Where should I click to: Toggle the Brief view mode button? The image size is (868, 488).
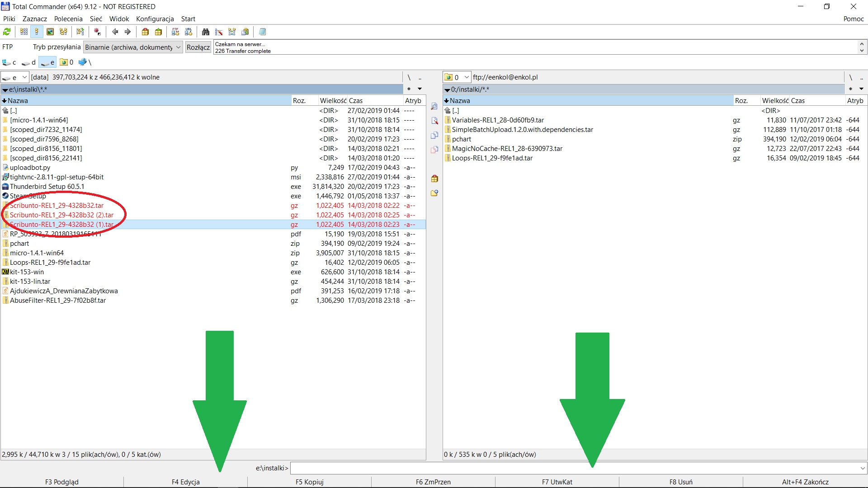pos(24,32)
